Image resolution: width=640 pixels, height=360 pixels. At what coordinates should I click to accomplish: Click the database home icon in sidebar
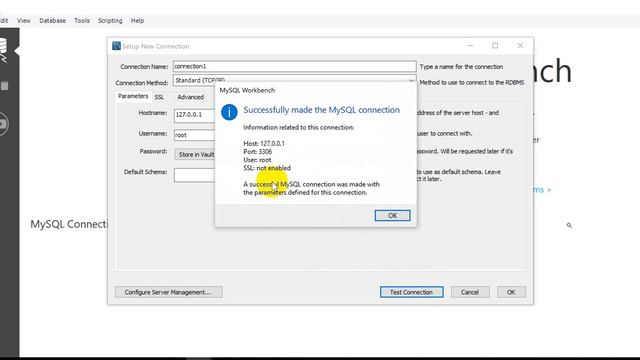coord(3,50)
